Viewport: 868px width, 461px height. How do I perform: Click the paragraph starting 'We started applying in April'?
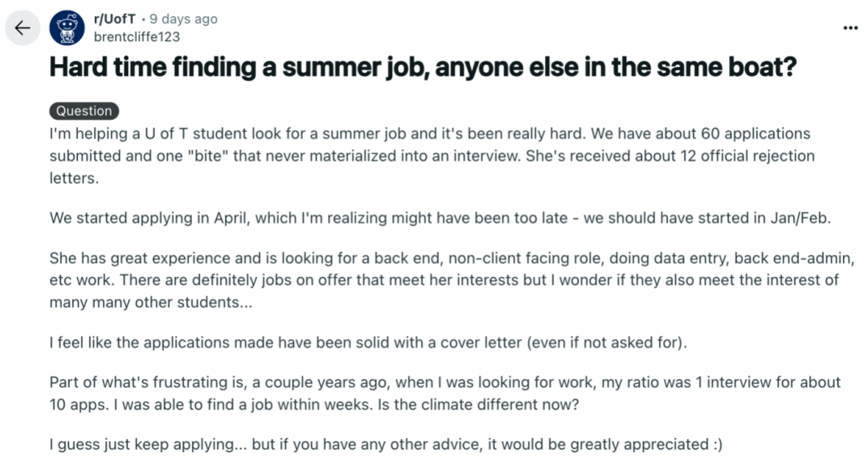pos(440,218)
